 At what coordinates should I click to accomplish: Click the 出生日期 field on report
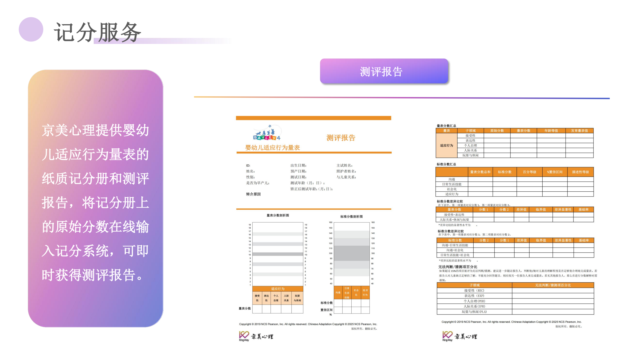298,165
